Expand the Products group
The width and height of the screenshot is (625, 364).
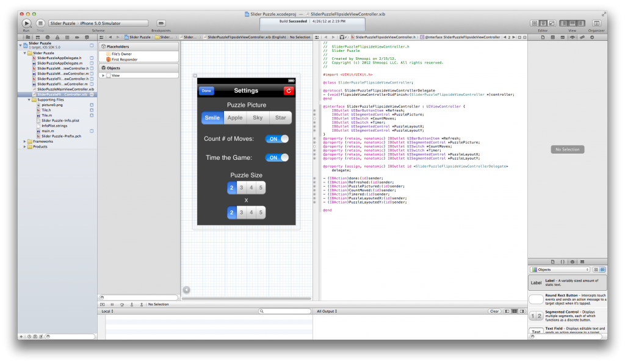tap(24, 146)
